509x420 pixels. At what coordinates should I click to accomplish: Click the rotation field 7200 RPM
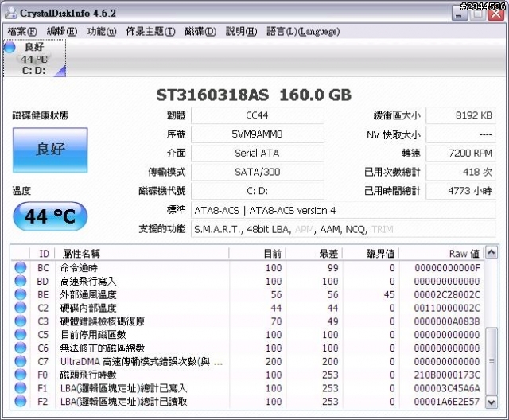(x=461, y=153)
